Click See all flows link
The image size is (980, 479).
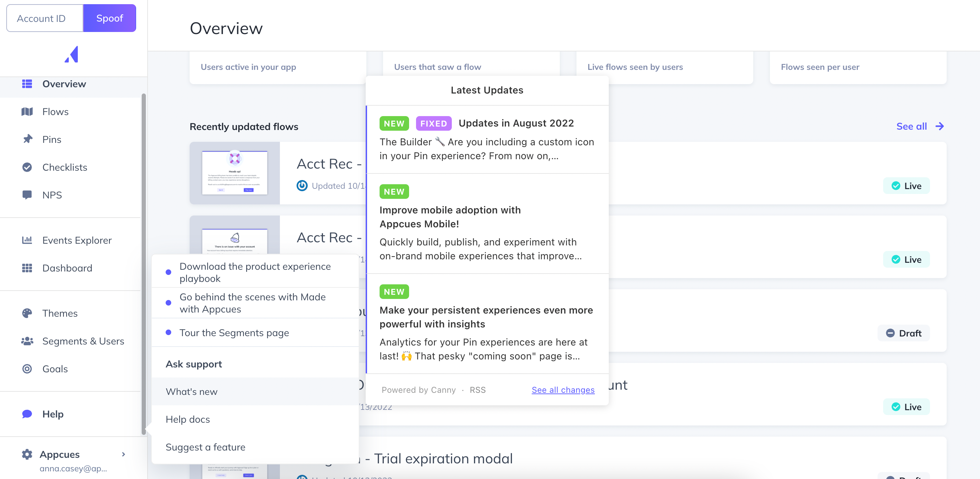(x=920, y=127)
